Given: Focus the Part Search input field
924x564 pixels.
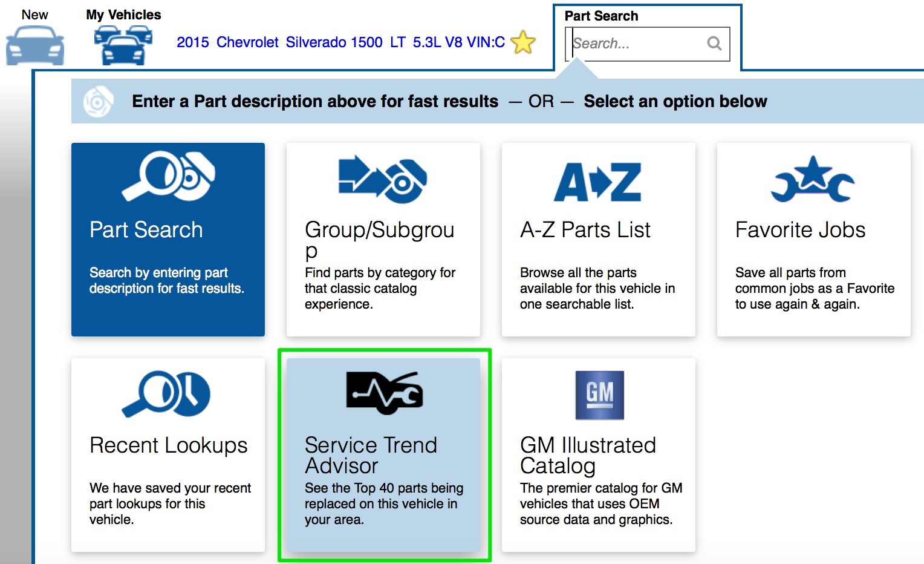Looking at the screenshot, I should click(x=636, y=44).
